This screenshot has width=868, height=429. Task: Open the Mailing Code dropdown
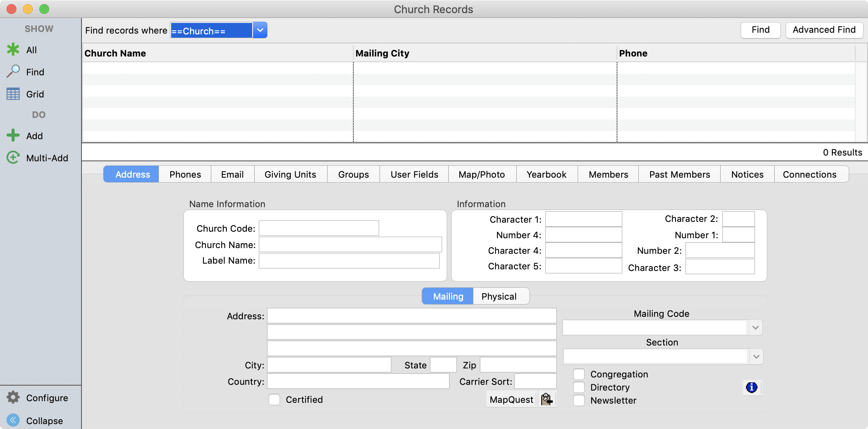(755, 327)
